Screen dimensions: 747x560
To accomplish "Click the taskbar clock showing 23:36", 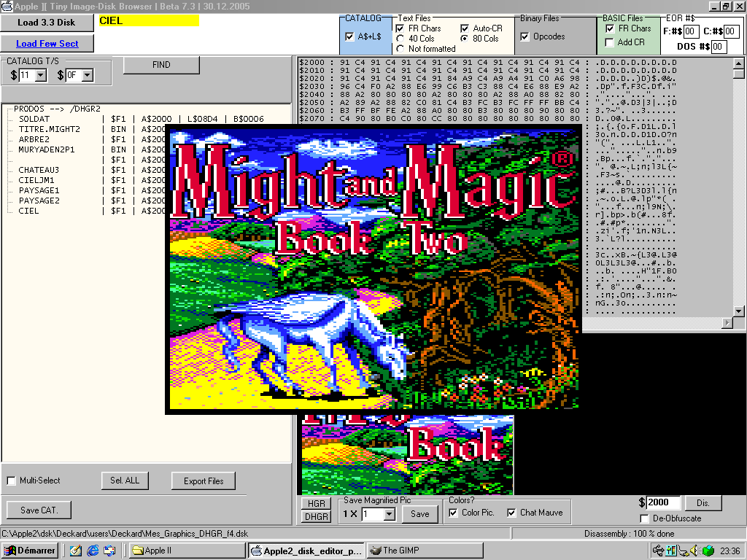I will pyautogui.click(x=729, y=551).
